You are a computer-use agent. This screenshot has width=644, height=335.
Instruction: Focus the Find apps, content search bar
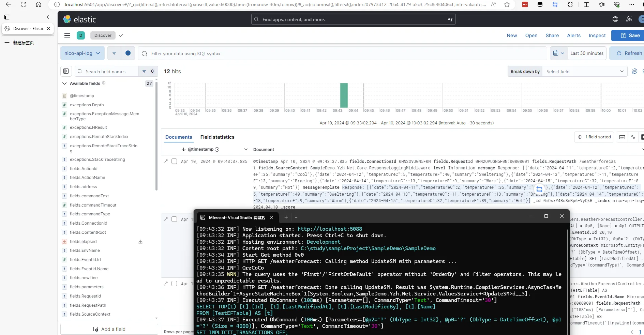coord(353,19)
